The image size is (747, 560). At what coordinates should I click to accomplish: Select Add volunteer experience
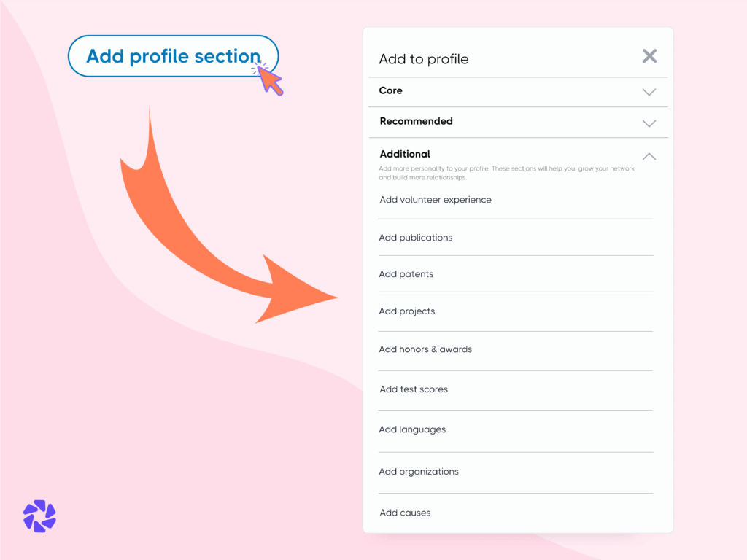pyautogui.click(x=435, y=199)
